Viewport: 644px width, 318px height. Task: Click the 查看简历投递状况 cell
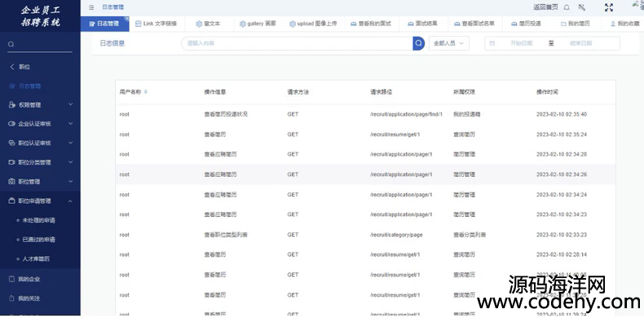tap(226, 114)
